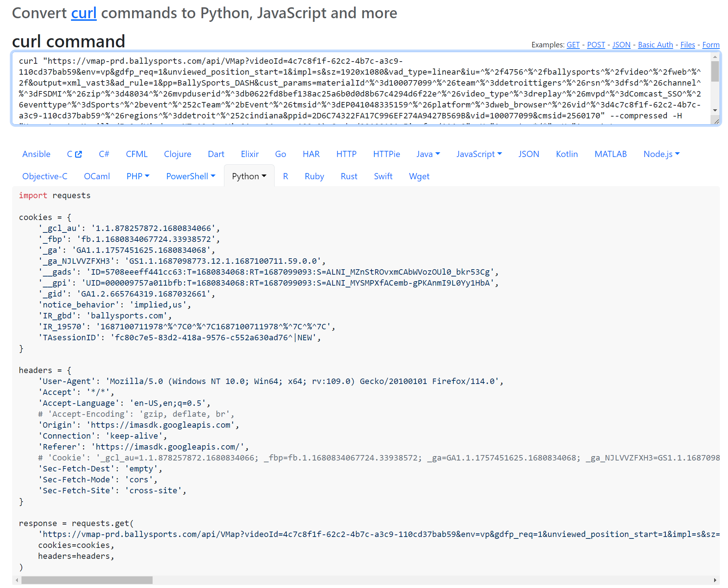Image resolution: width=728 pixels, height=588 pixels.
Task: Follow the curl link in heading
Action: pyautogui.click(x=83, y=13)
